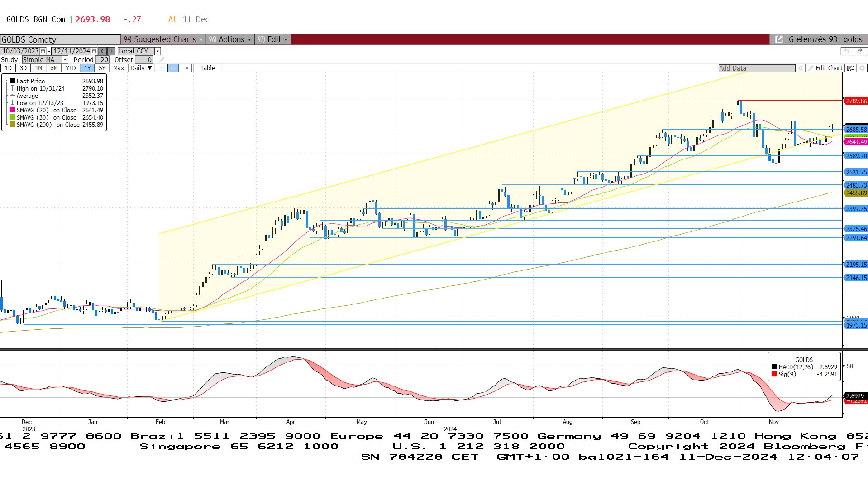Select the 2325.46 price level label

click(x=856, y=229)
